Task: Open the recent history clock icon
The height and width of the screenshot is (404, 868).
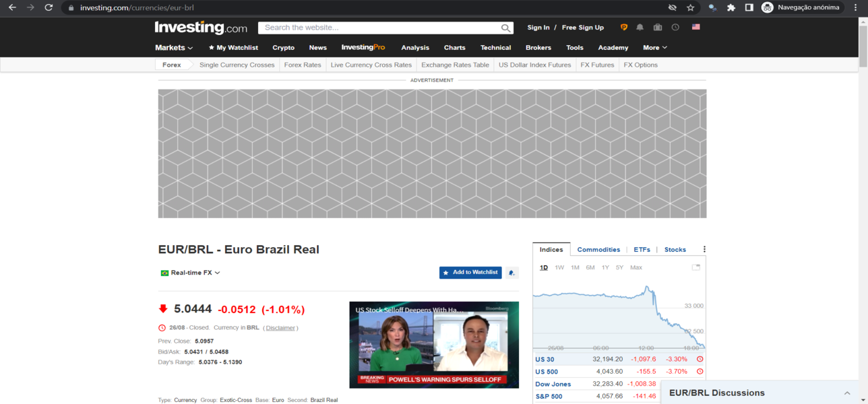Action: (x=675, y=28)
